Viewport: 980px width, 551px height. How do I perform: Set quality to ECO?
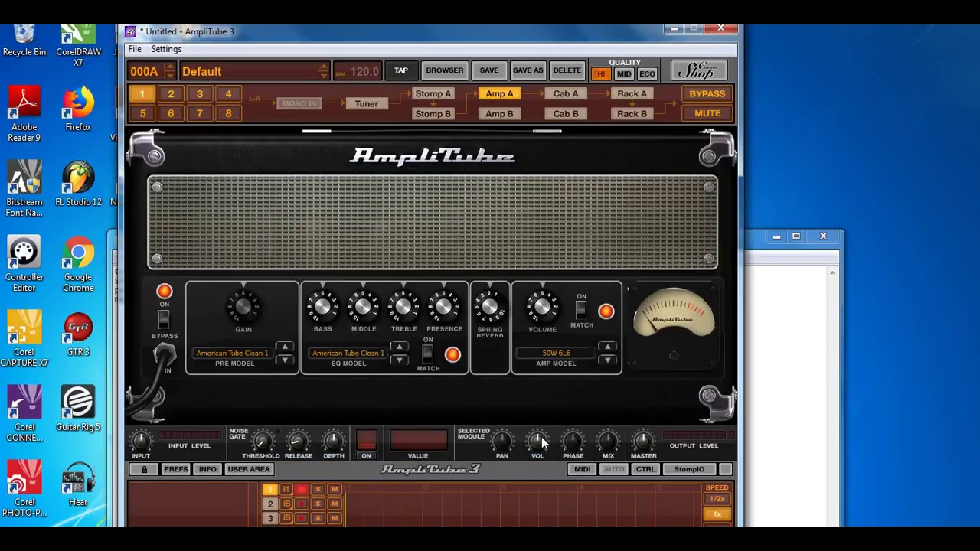tap(647, 74)
